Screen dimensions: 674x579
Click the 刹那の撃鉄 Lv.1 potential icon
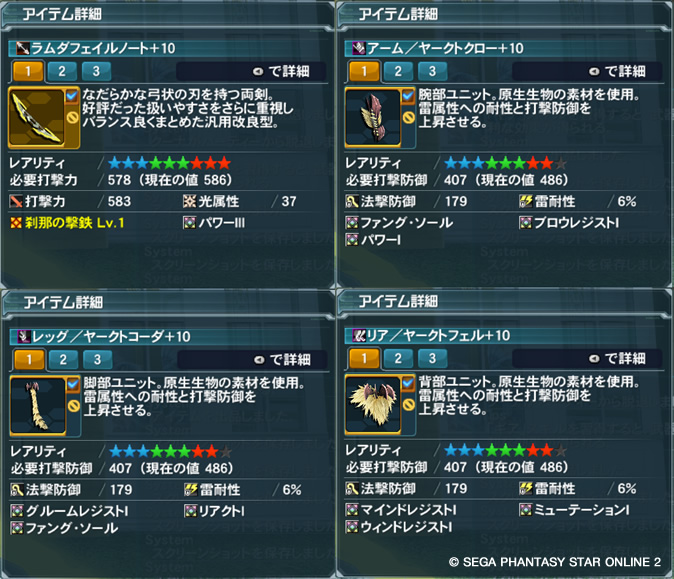[16, 223]
